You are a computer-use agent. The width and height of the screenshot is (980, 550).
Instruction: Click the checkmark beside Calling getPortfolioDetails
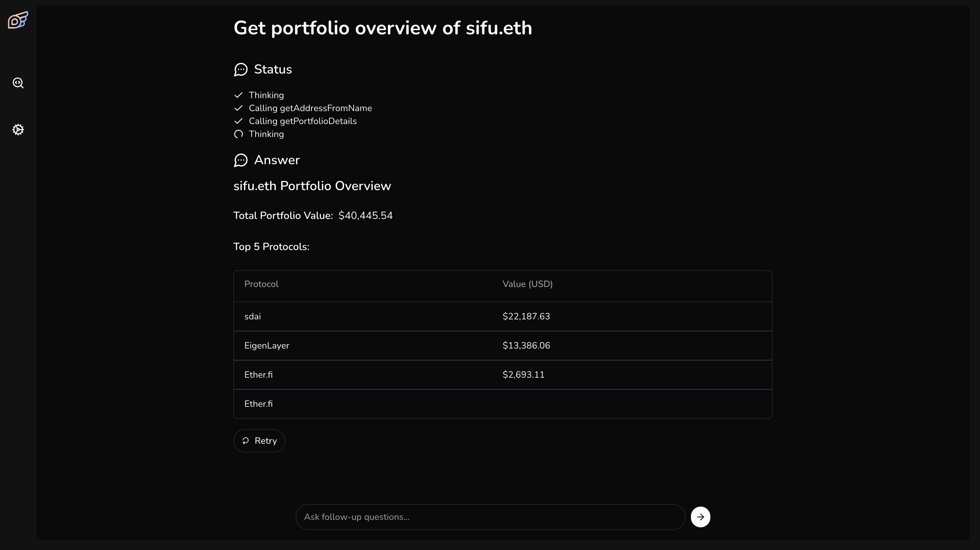click(239, 121)
